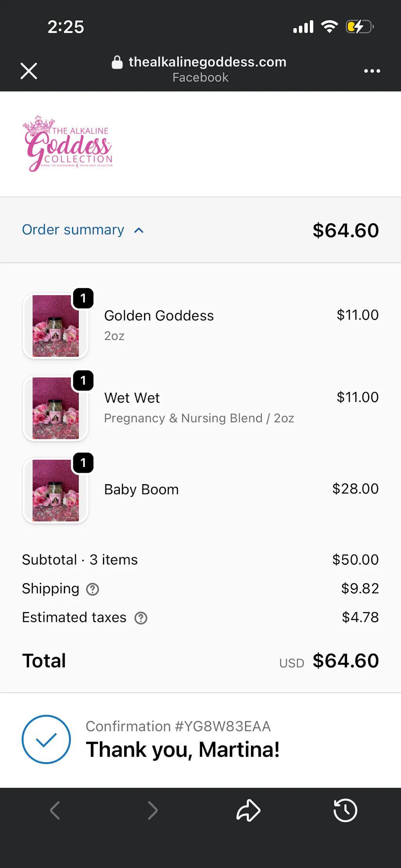Collapse the Order summary section
401x868 pixels.
coord(73,230)
